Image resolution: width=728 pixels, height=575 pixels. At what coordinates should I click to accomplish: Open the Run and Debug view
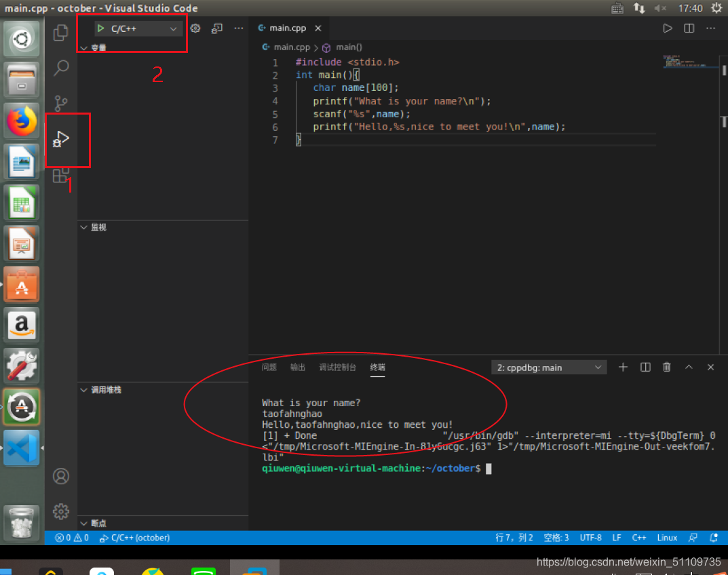tap(61, 139)
